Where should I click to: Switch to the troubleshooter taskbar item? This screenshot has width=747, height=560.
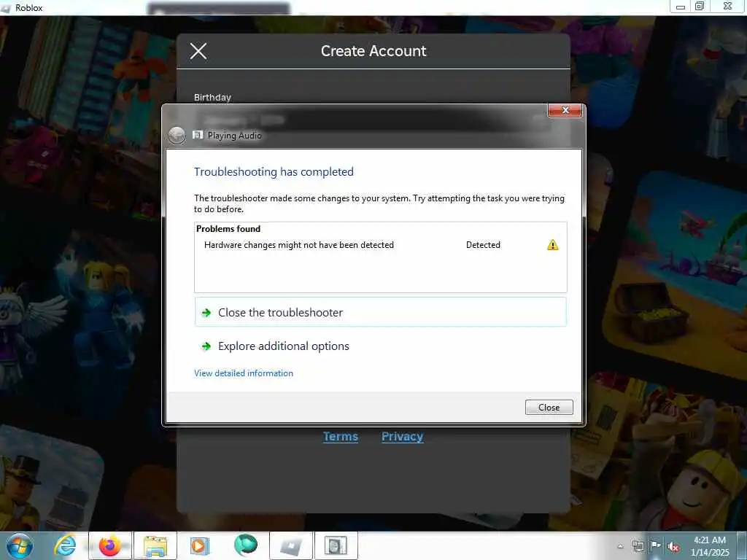[336, 545]
